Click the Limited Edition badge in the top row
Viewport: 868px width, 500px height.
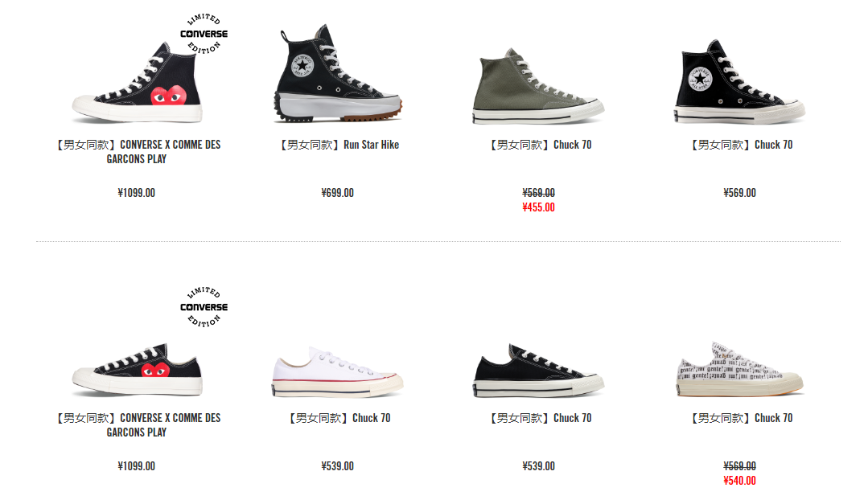pyautogui.click(x=204, y=35)
